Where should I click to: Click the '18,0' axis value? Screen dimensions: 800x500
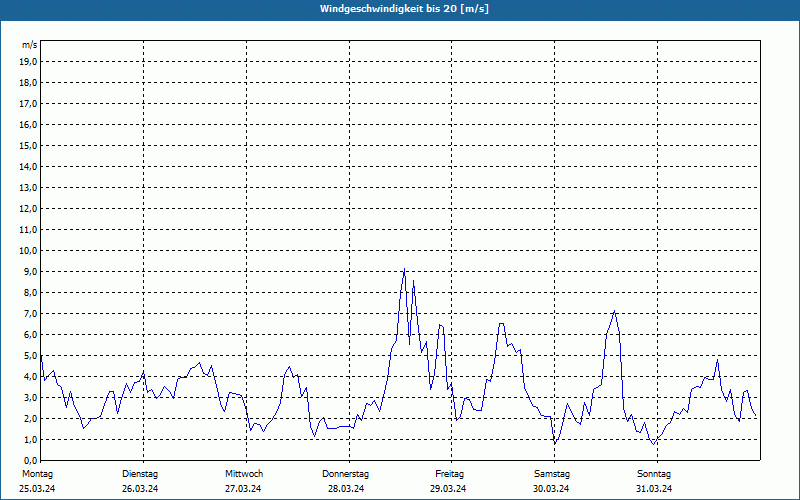coord(28,83)
